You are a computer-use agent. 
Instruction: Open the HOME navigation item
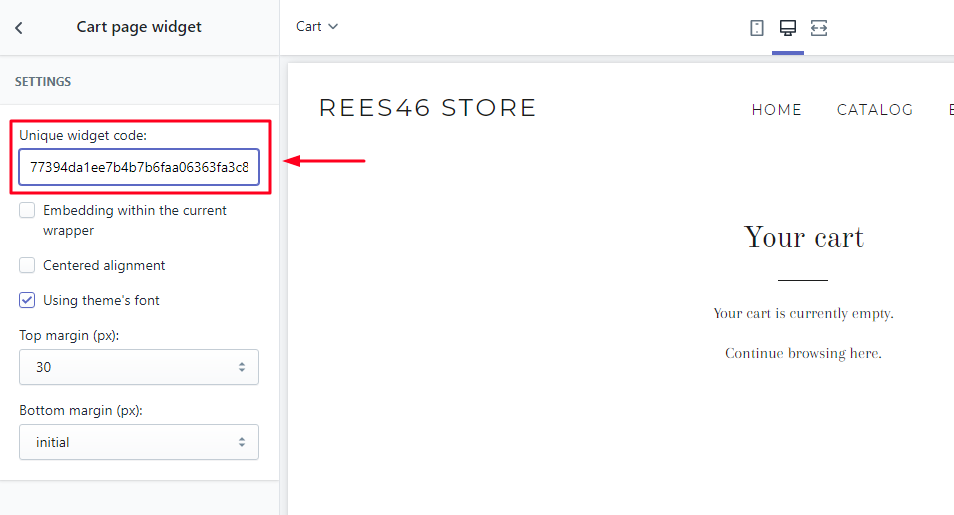(x=776, y=110)
